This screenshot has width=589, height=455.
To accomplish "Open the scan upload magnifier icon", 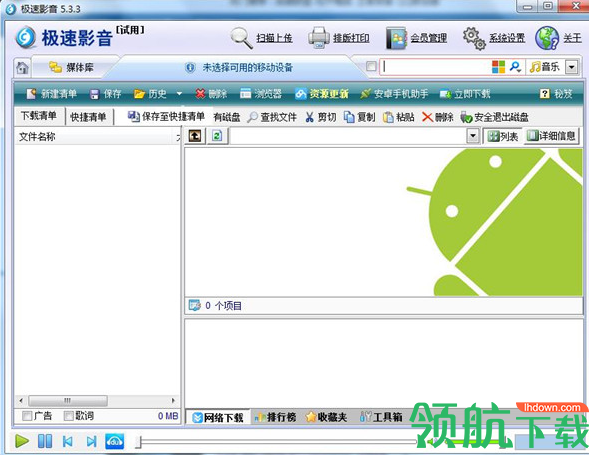I will tap(242, 38).
